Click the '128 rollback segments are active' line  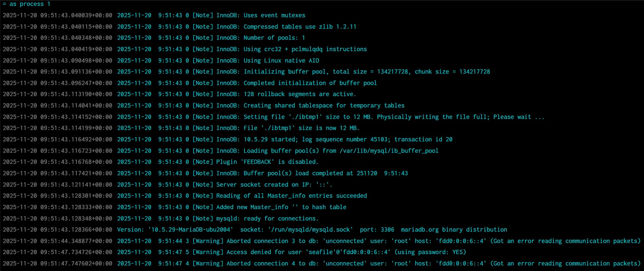[300, 94]
